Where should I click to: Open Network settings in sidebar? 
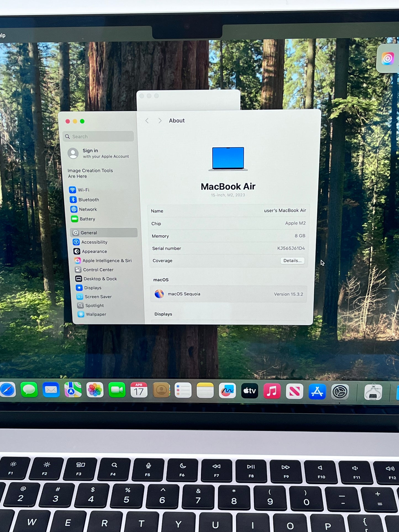coord(84,209)
